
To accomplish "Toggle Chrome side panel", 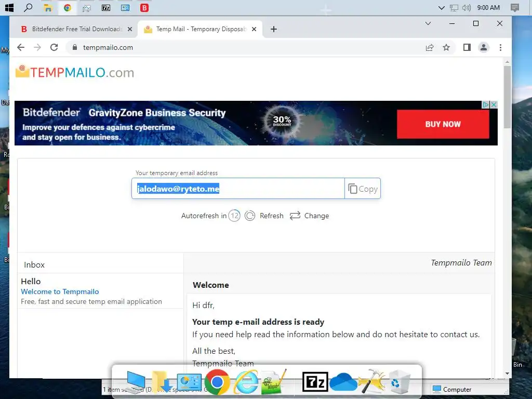I will click(467, 47).
